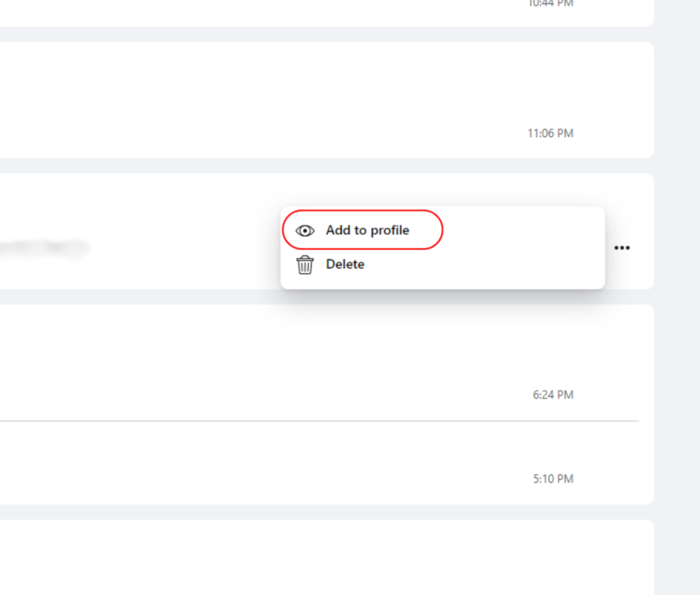Click the blurred text in the entry
This screenshot has width=700, height=595.
pos(41,248)
